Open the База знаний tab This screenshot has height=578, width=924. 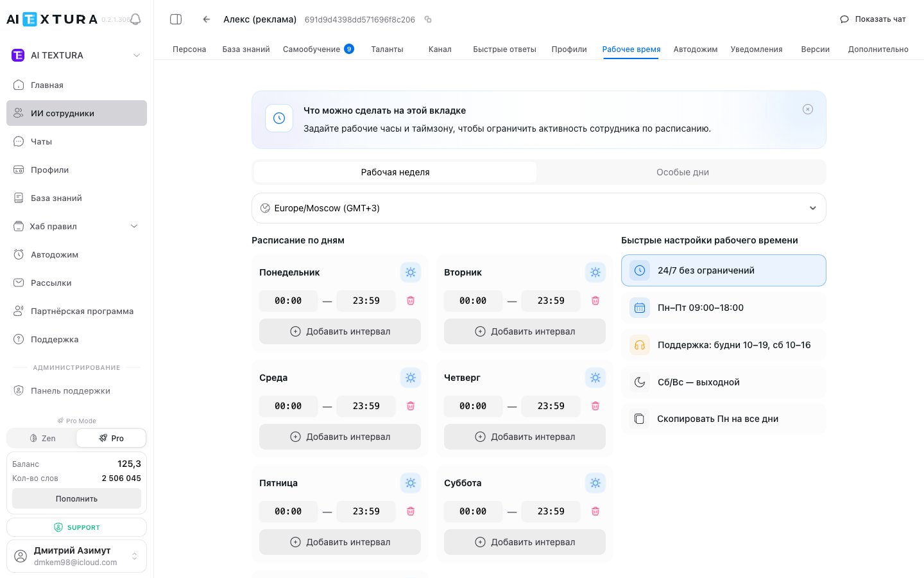(246, 49)
